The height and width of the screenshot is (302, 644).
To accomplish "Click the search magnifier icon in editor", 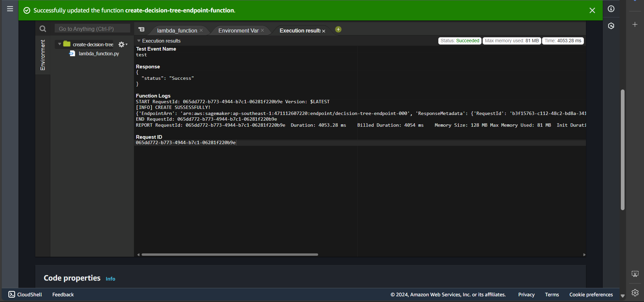I will click(43, 29).
